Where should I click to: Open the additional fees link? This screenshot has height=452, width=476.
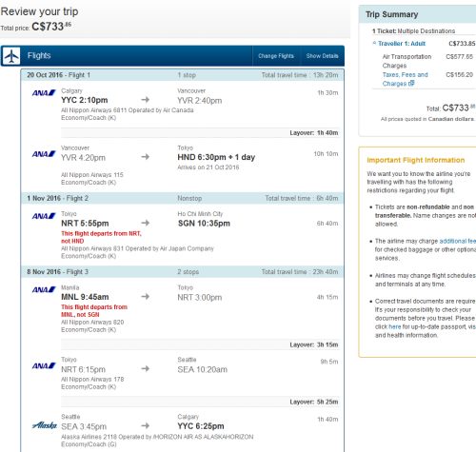pyautogui.click(x=458, y=241)
